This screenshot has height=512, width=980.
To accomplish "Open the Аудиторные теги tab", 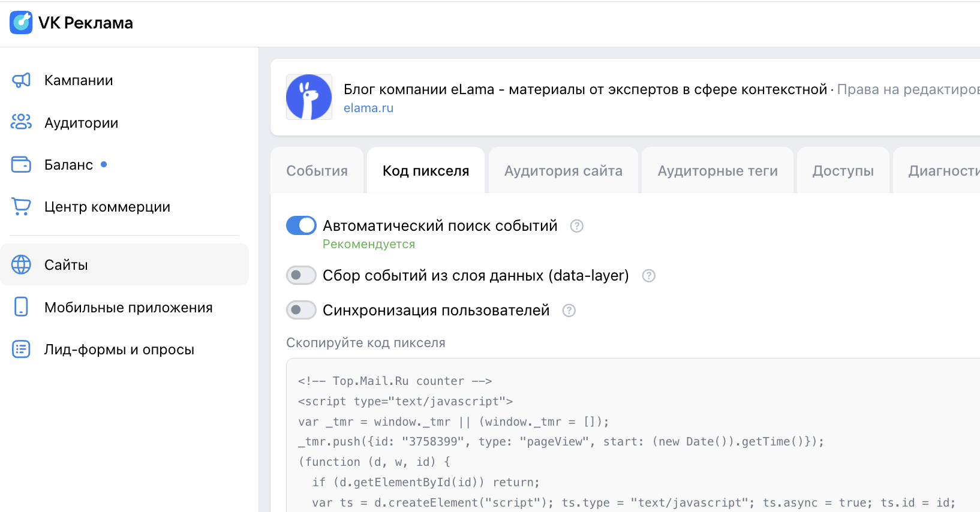I will tap(717, 171).
